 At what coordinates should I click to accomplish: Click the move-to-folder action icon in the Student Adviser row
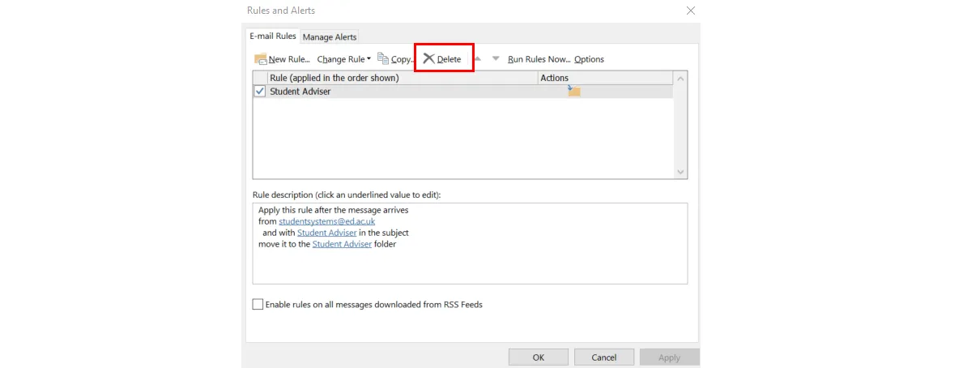coord(574,91)
